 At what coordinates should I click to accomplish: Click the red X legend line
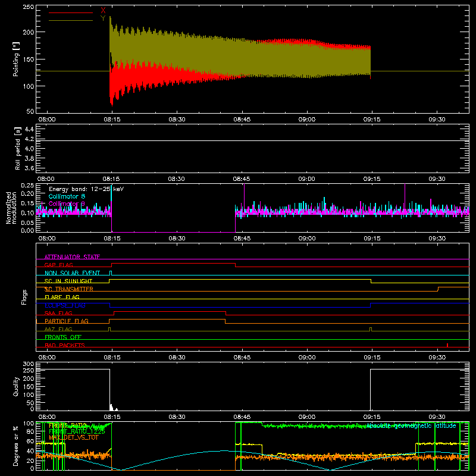pos(71,12)
